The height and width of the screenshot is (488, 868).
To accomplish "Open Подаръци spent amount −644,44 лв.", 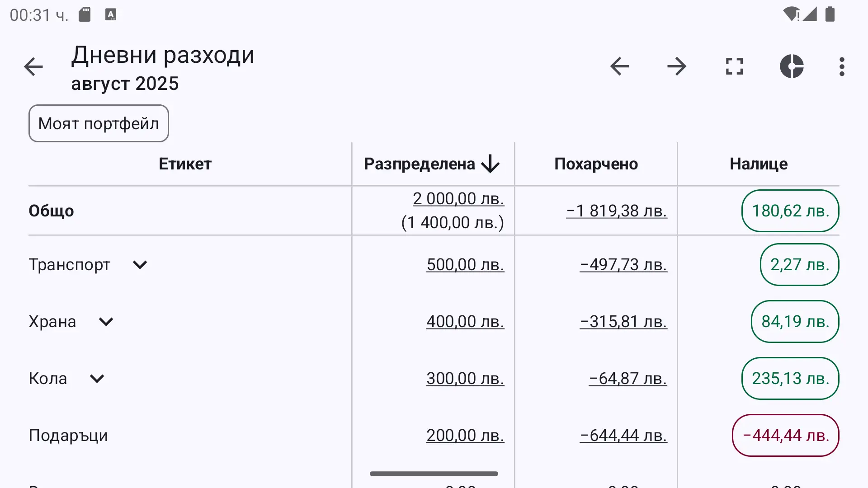I will [623, 436].
